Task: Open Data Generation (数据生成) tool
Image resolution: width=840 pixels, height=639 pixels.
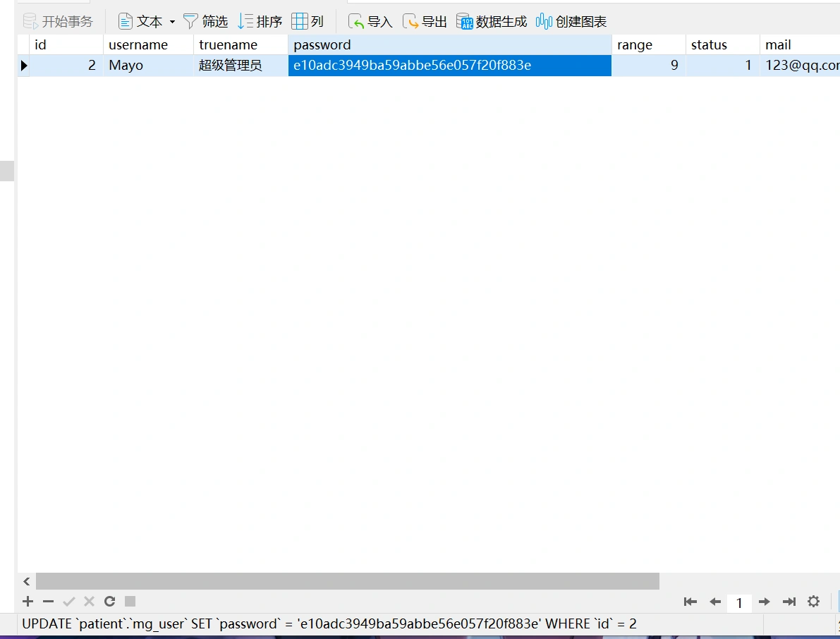Action: coord(465,22)
